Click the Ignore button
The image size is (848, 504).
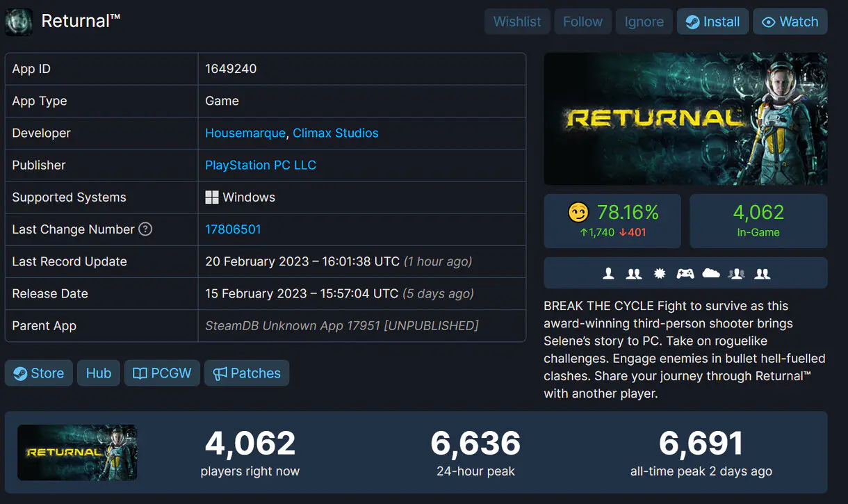pyautogui.click(x=644, y=22)
